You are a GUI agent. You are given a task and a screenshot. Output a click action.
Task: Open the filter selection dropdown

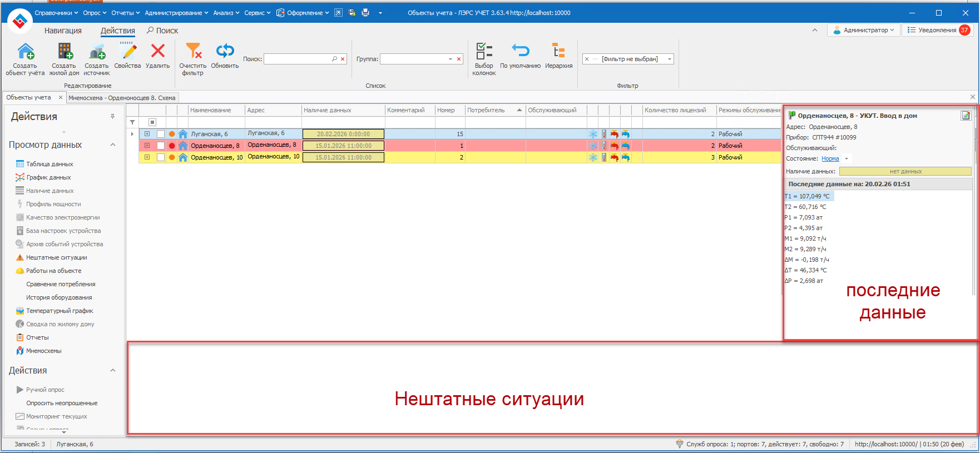669,59
